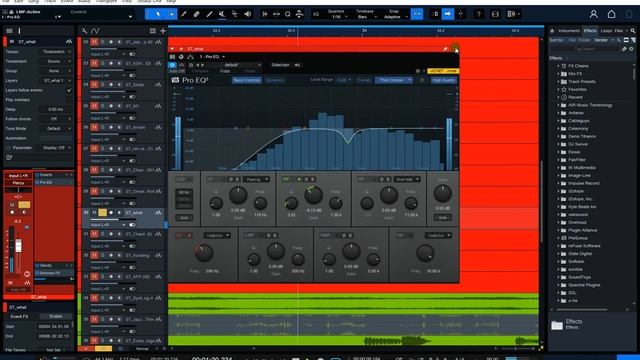Open the Group None dropdown

[x=56, y=71]
